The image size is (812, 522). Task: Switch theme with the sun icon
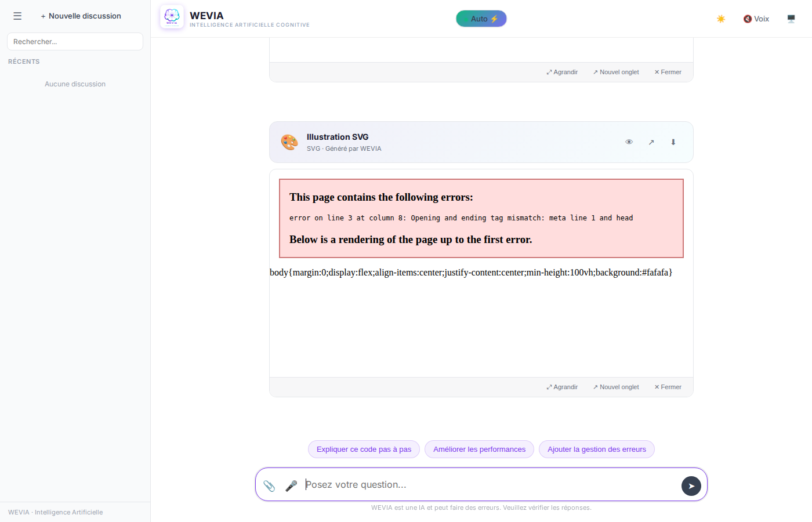(x=721, y=19)
